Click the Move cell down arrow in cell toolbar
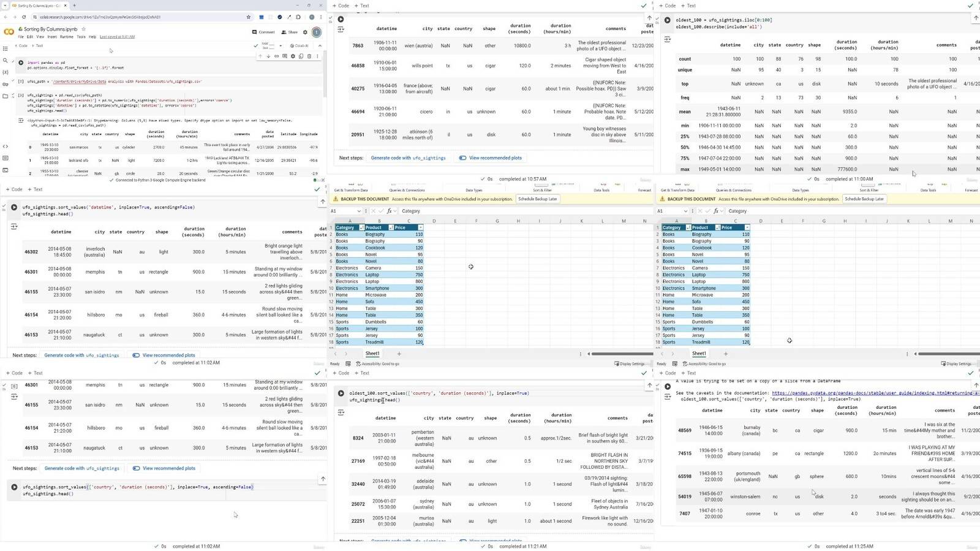The height and width of the screenshot is (551, 980). click(x=268, y=56)
